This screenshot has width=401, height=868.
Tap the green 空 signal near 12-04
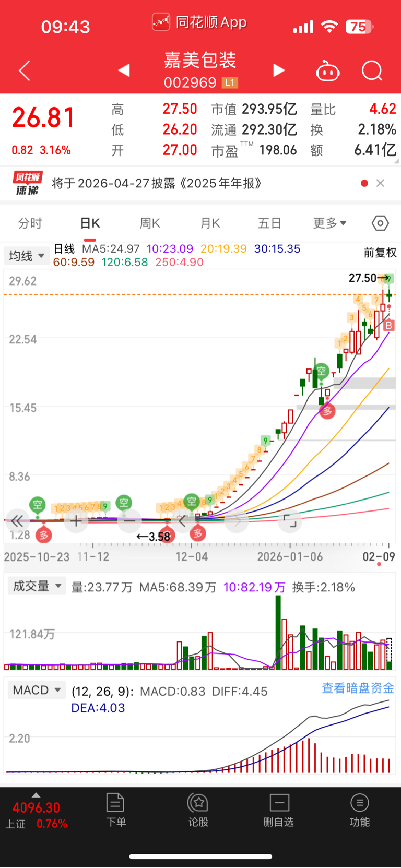(x=192, y=502)
